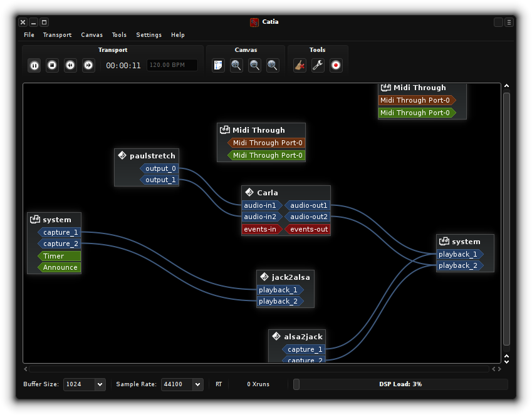Viewport: 532px width, 415px height.
Task: Zoom out of the canvas
Action: [x=254, y=65]
